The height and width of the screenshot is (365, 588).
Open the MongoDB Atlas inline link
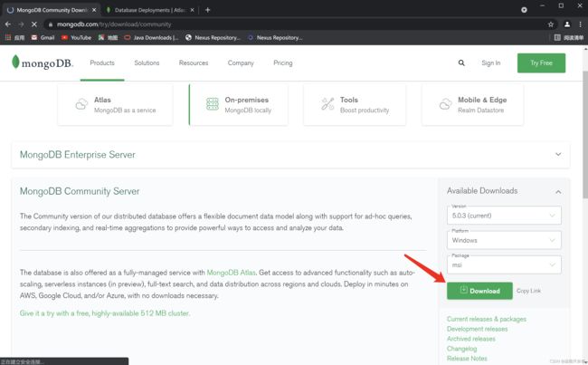click(231, 273)
